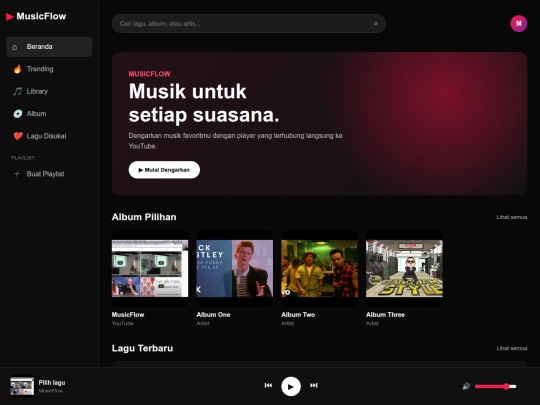Click the MusicFlow red play logo icon
The width and height of the screenshot is (540, 405).
click(10, 17)
